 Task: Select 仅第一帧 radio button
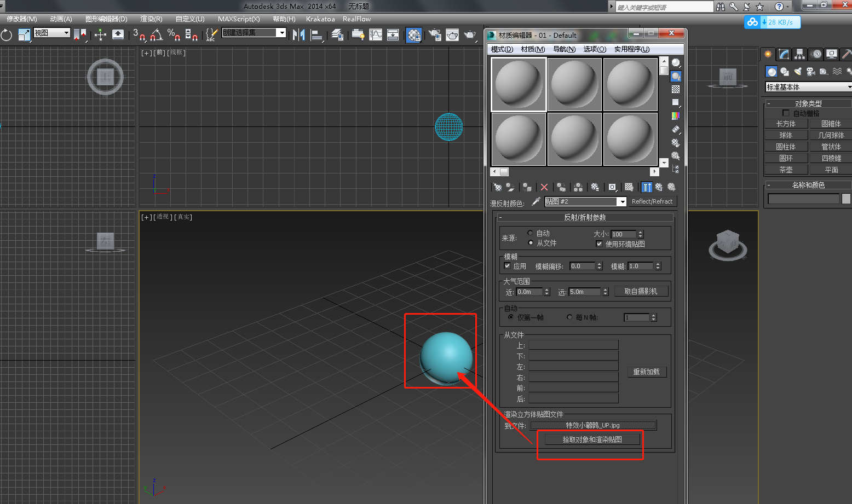pyautogui.click(x=511, y=317)
